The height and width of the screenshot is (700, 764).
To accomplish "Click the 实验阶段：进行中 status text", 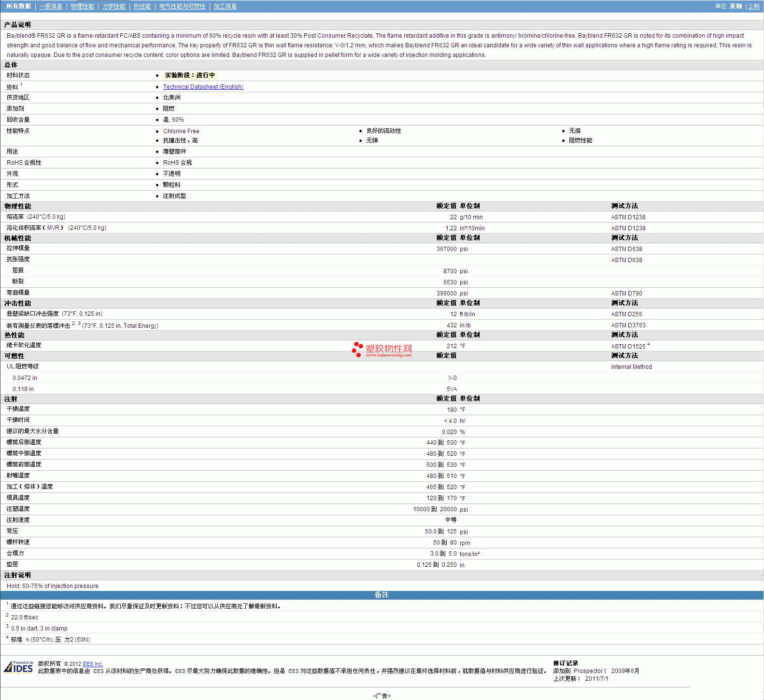I will [189, 75].
